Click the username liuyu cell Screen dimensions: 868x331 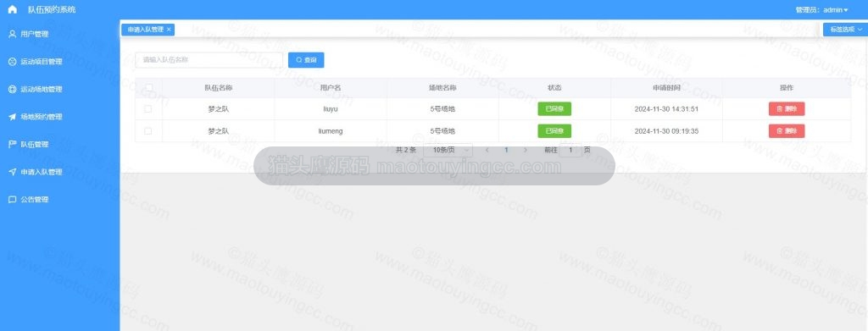point(331,109)
